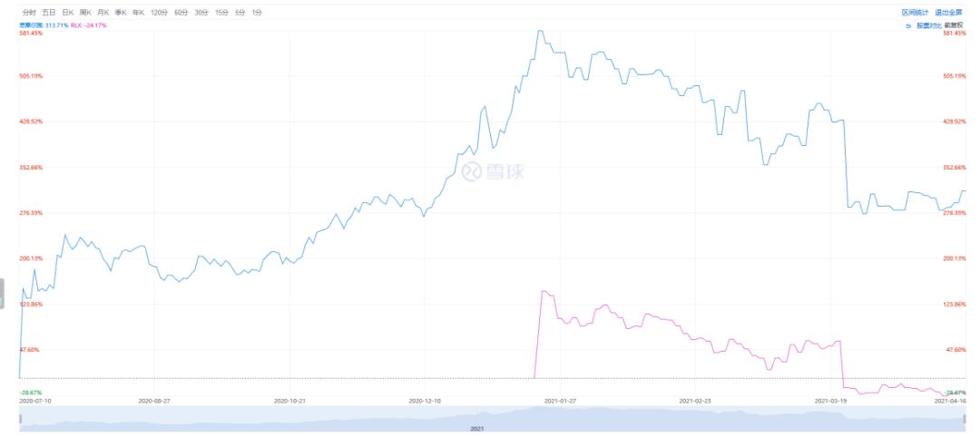980x436 pixels.
Task: Choose the 120分 interval
Action: coord(160,13)
